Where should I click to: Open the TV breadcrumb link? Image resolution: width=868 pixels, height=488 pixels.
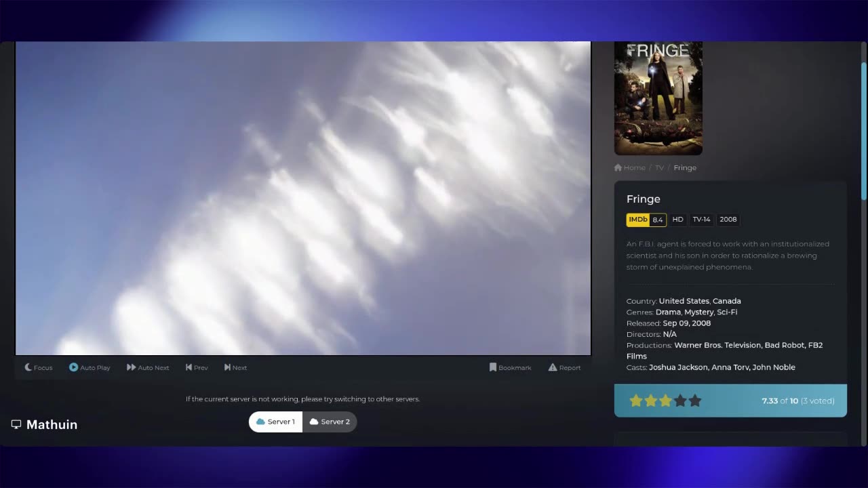tap(659, 167)
